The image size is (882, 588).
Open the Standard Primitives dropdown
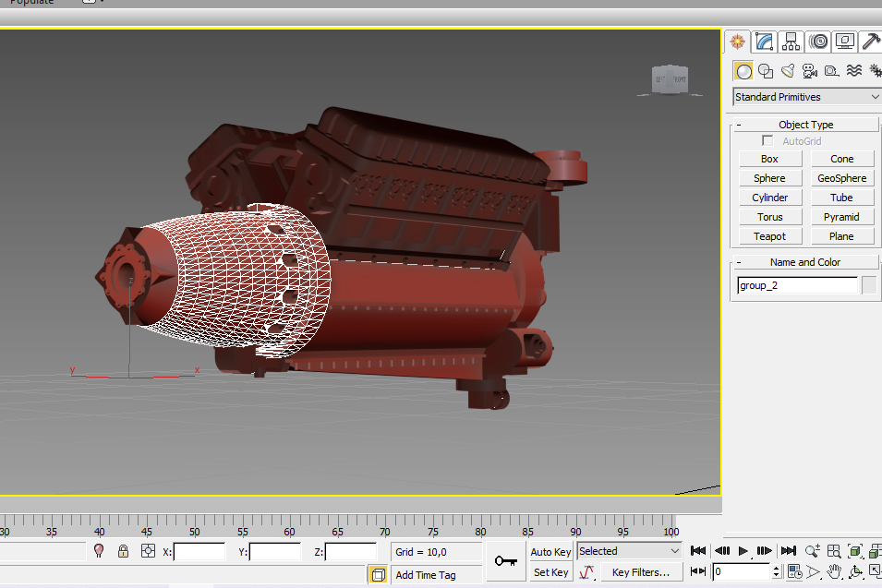click(x=806, y=97)
